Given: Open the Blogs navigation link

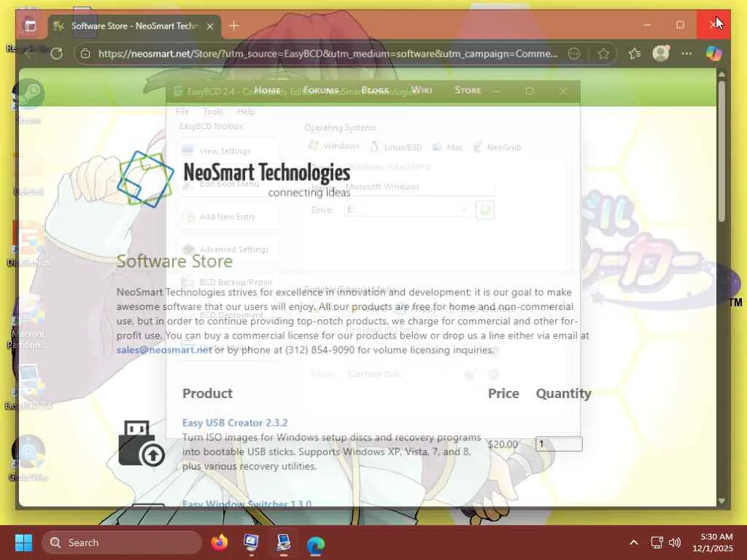Looking at the screenshot, I should coord(375,90).
